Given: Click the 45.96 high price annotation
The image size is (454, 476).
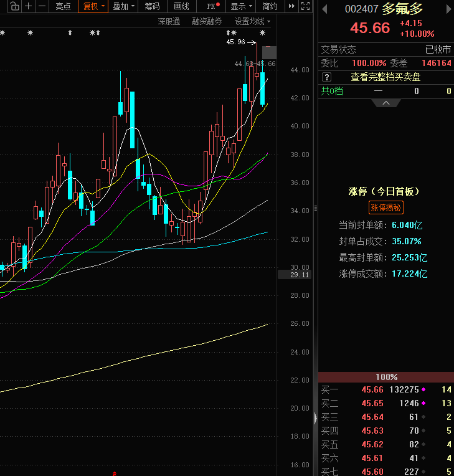Looking at the screenshot, I should tap(235, 42).
